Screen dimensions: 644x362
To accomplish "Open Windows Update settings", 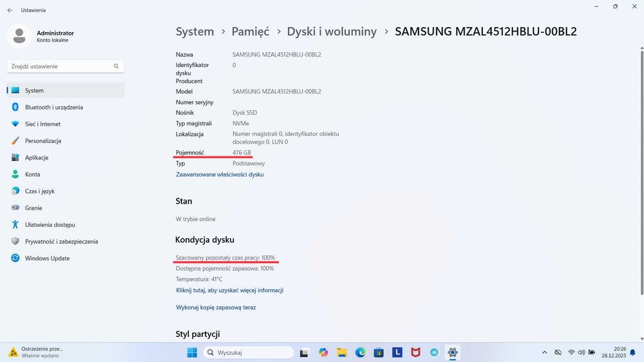I will tap(65, 258).
